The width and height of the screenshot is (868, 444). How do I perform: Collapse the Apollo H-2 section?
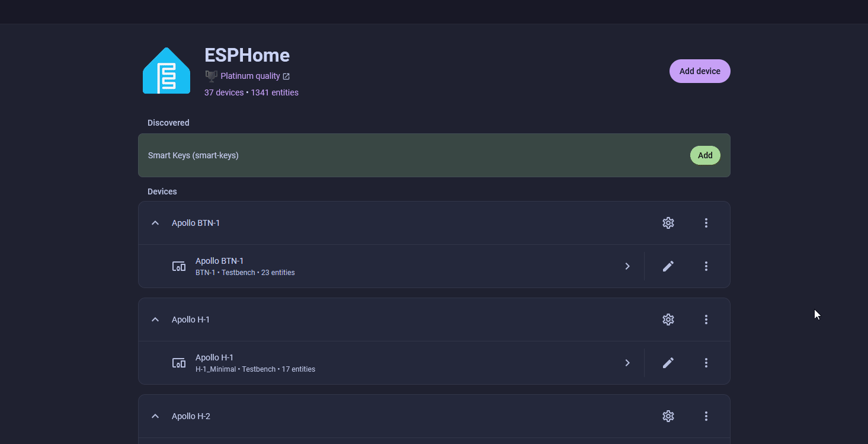pyautogui.click(x=155, y=416)
